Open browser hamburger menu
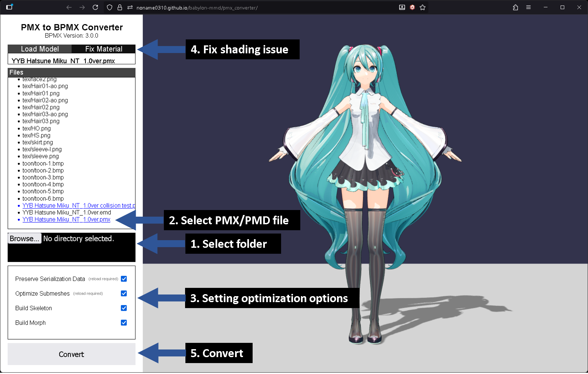 528,7
